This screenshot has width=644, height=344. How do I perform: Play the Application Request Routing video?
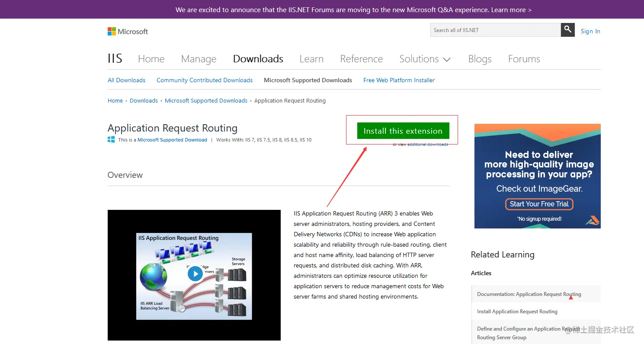click(x=195, y=273)
